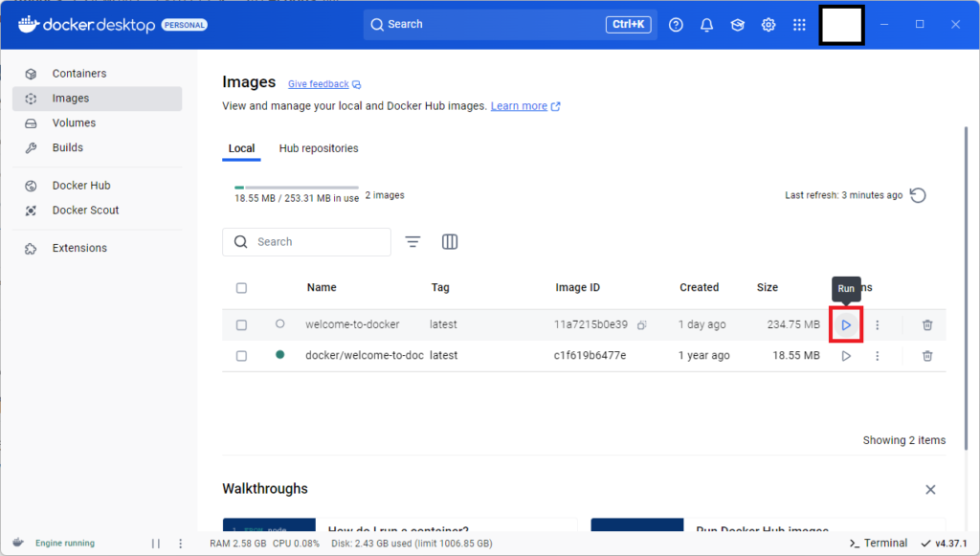Sort by the Created column header

point(699,287)
